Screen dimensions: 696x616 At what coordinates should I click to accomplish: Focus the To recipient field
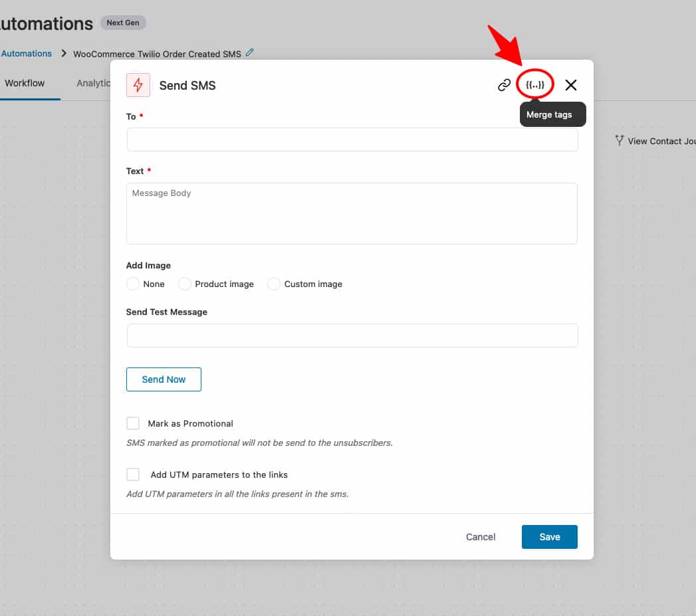coord(352,140)
